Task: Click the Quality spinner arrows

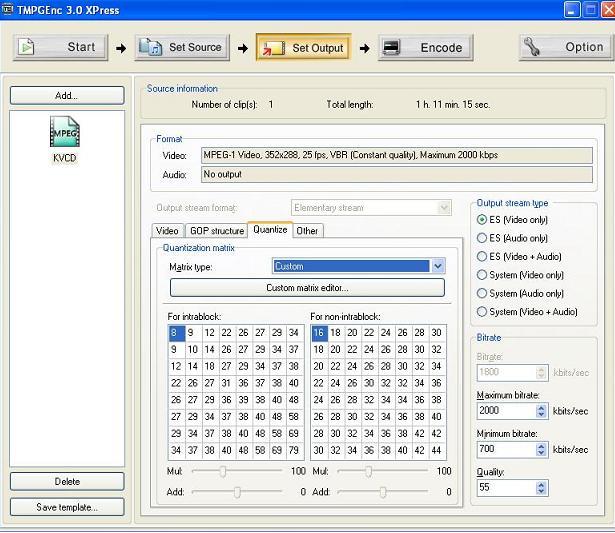Action: click(x=541, y=488)
